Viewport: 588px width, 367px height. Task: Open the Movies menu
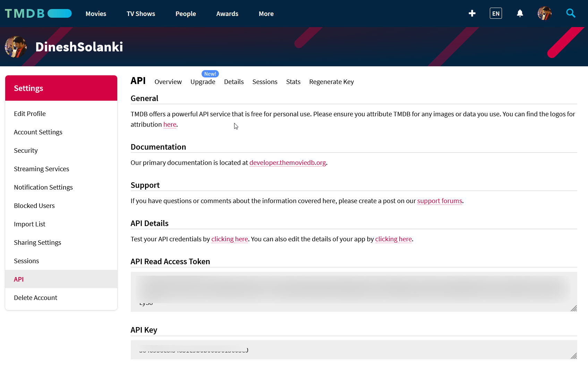[x=96, y=14]
